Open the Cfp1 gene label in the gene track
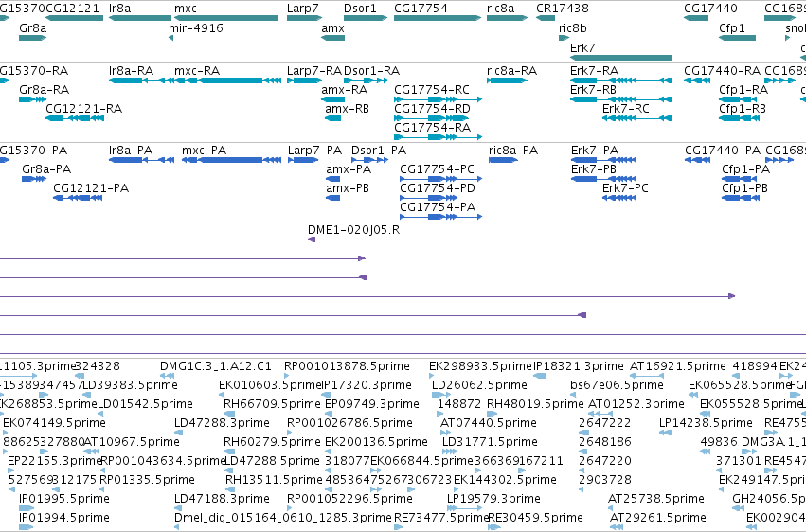Viewport: 806px width, 532px height. [732, 27]
